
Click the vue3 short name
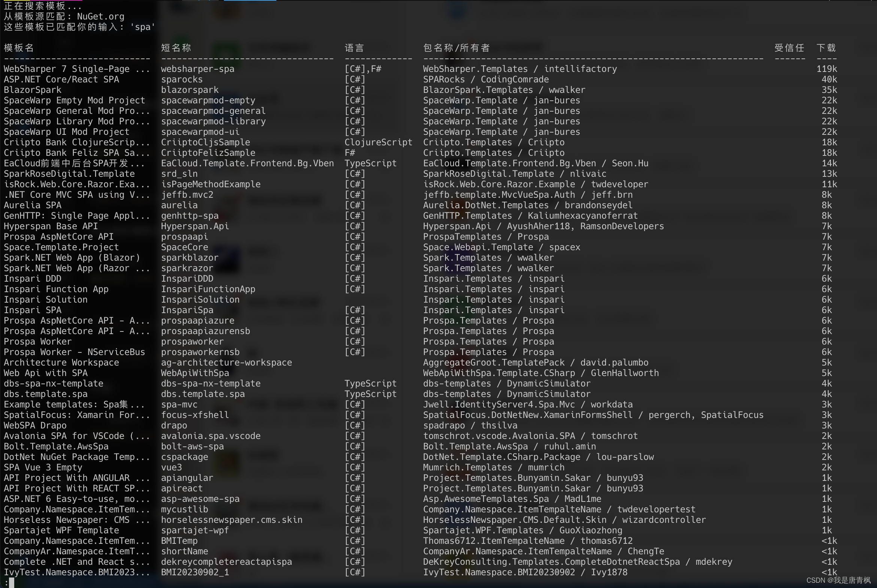pyautogui.click(x=172, y=468)
